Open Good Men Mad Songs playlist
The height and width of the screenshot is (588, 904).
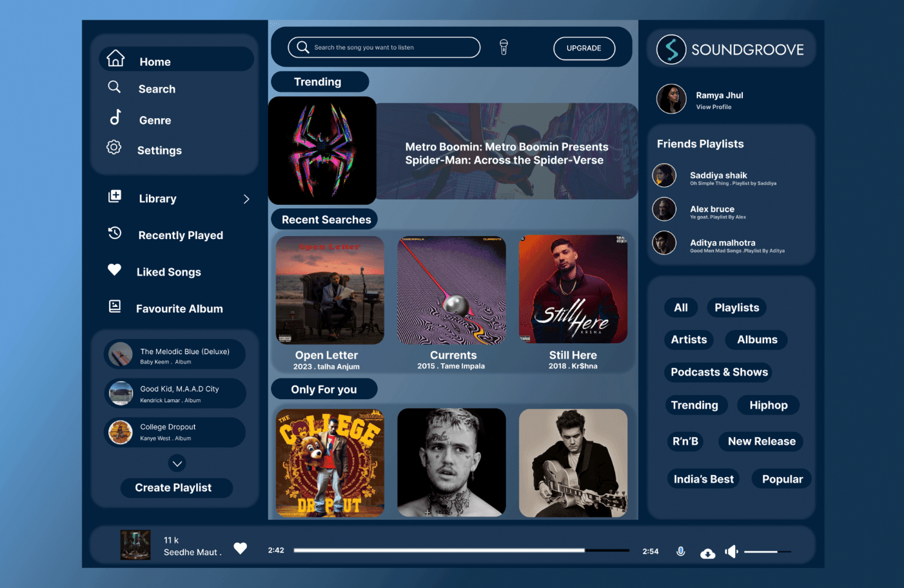point(737,251)
